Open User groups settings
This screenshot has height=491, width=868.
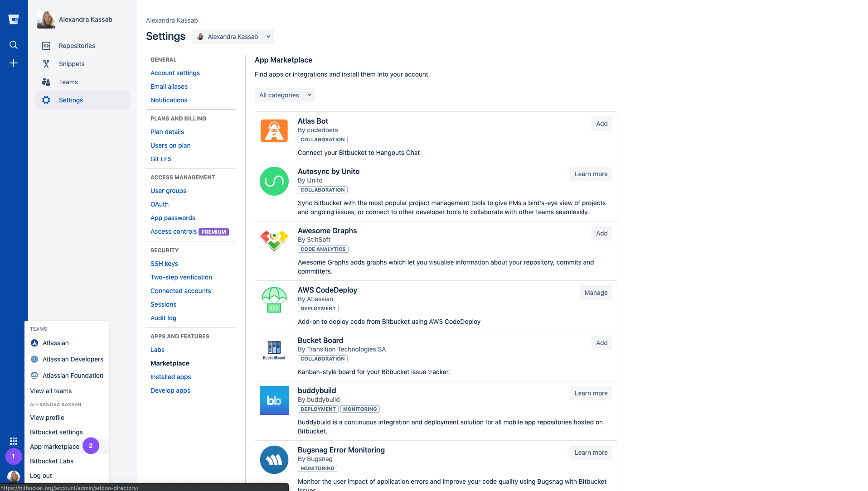pos(168,191)
